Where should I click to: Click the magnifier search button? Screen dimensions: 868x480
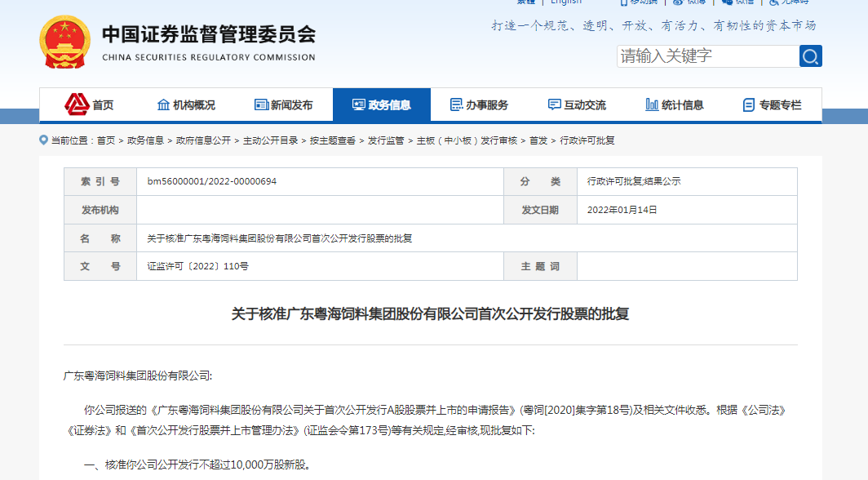(810, 56)
